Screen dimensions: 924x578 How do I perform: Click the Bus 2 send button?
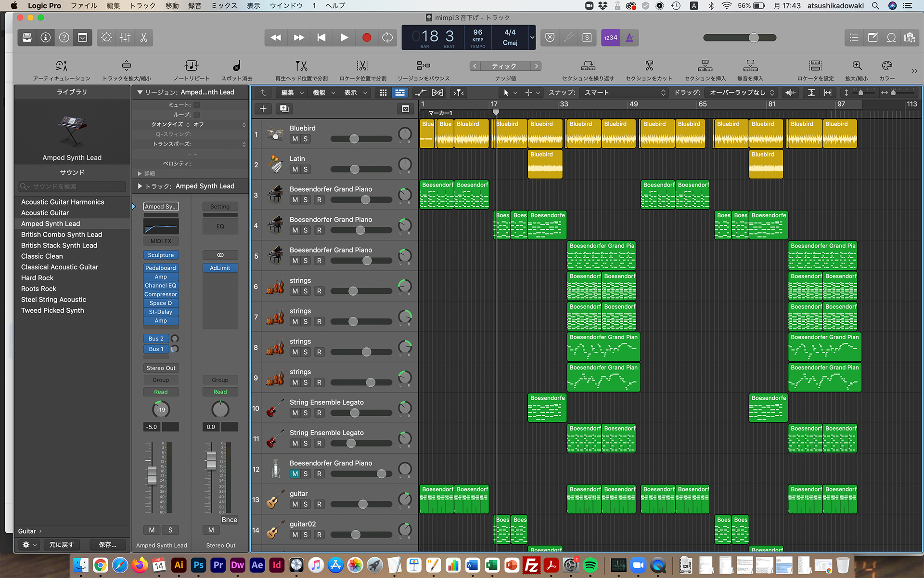156,339
